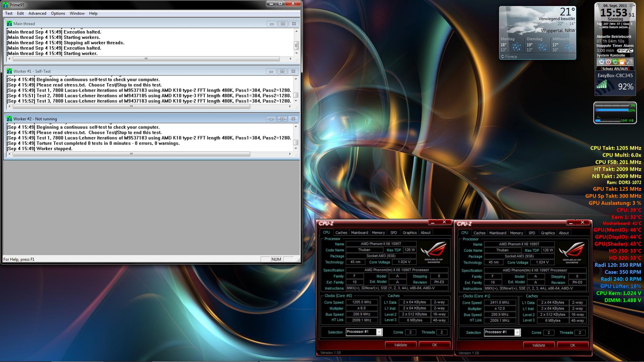Click Validate in the Core #1 CPU-Z window
644x362 pixels.
[539, 345]
